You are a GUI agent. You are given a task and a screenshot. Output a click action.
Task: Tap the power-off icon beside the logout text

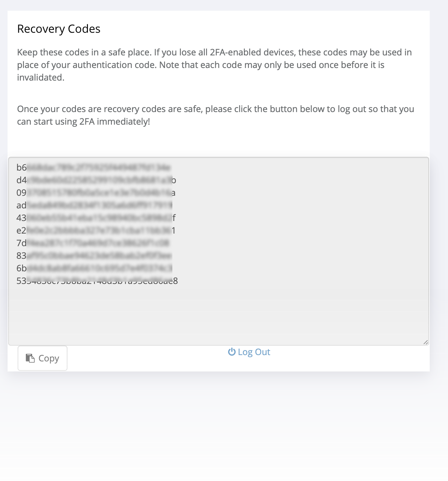232,352
